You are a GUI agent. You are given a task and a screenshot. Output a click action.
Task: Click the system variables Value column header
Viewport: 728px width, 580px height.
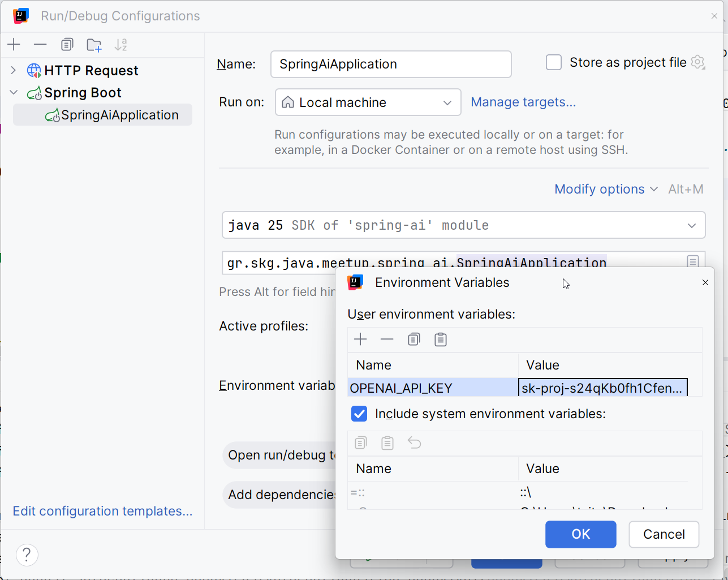click(x=603, y=469)
